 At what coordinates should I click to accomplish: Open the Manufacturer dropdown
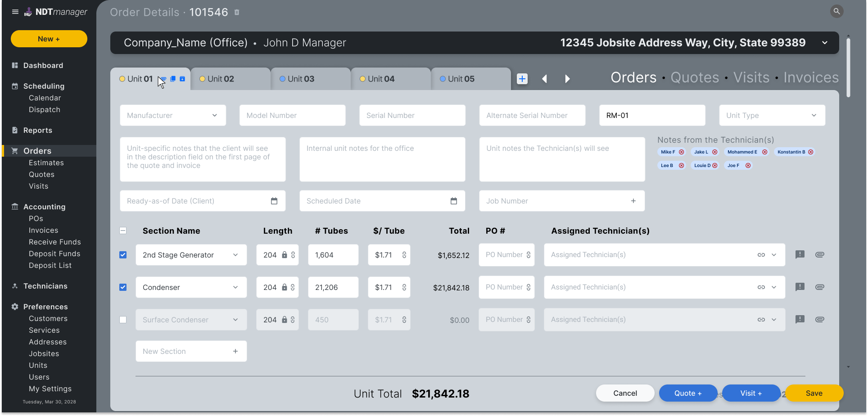173,115
